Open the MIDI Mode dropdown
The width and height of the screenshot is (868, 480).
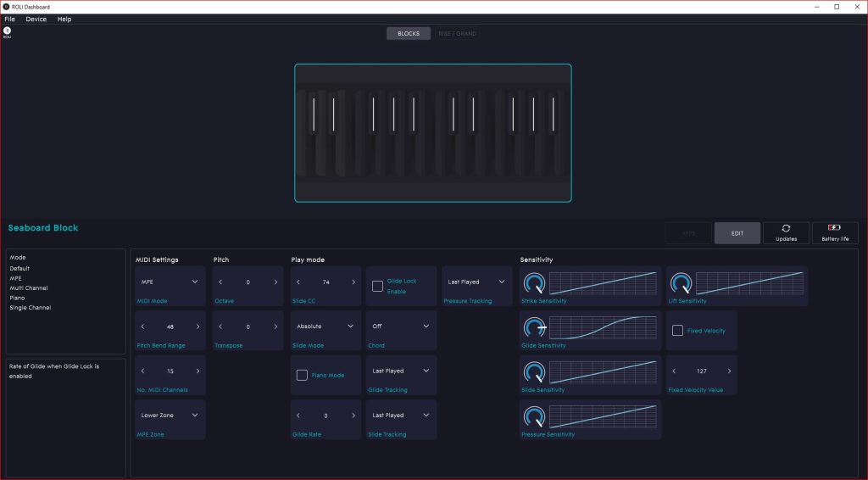pos(170,282)
